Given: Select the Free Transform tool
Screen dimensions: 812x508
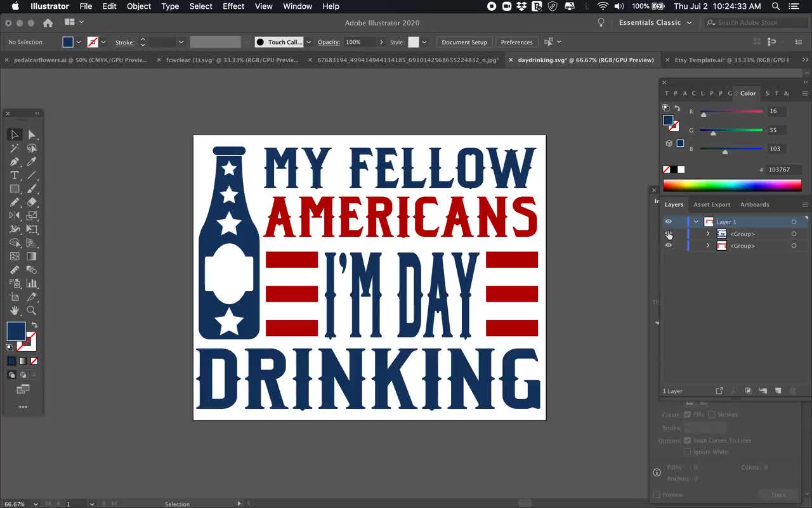Looking at the screenshot, I should point(32,229).
